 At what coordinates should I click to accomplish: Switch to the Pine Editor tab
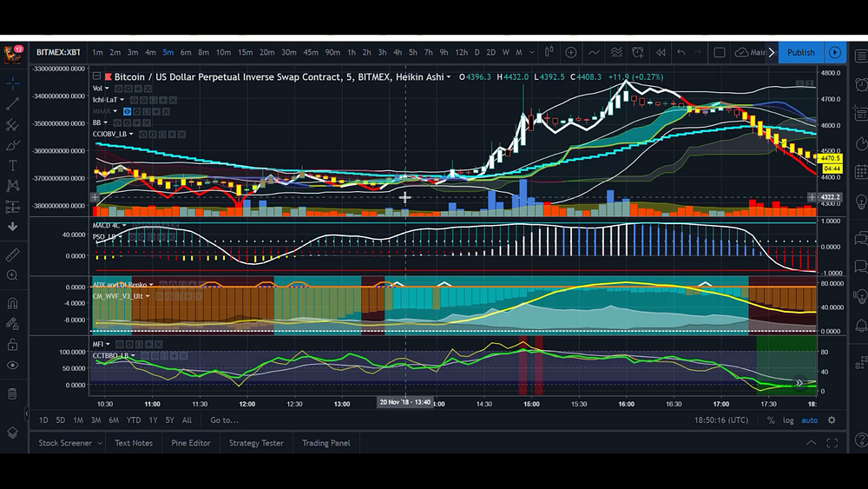click(x=191, y=443)
